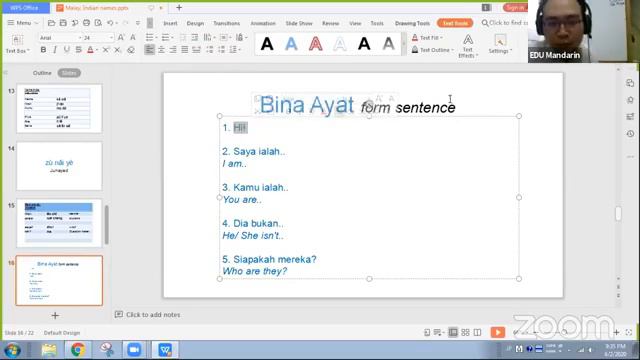640x360 pixels.
Task: Switch to reading view in the status bar
Action: coord(478,333)
